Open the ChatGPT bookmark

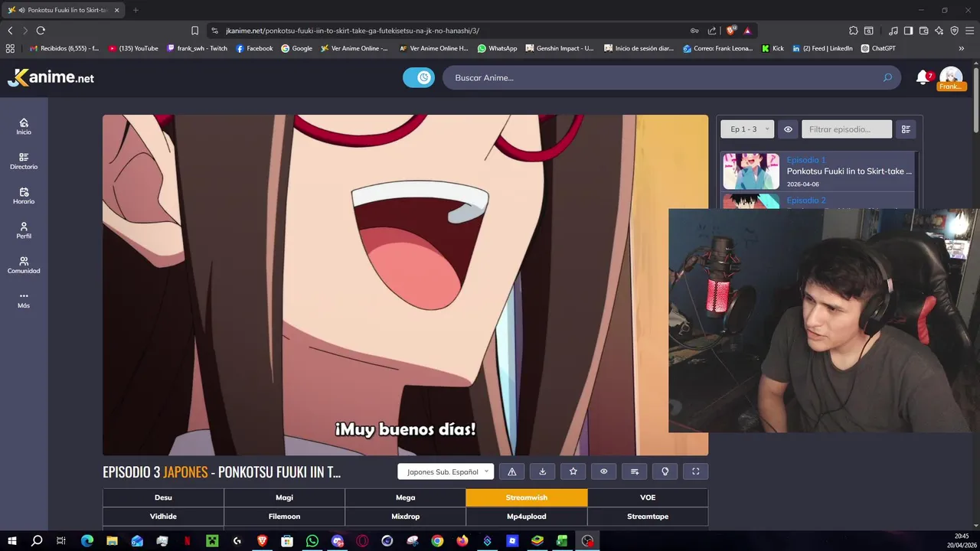tap(878, 48)
